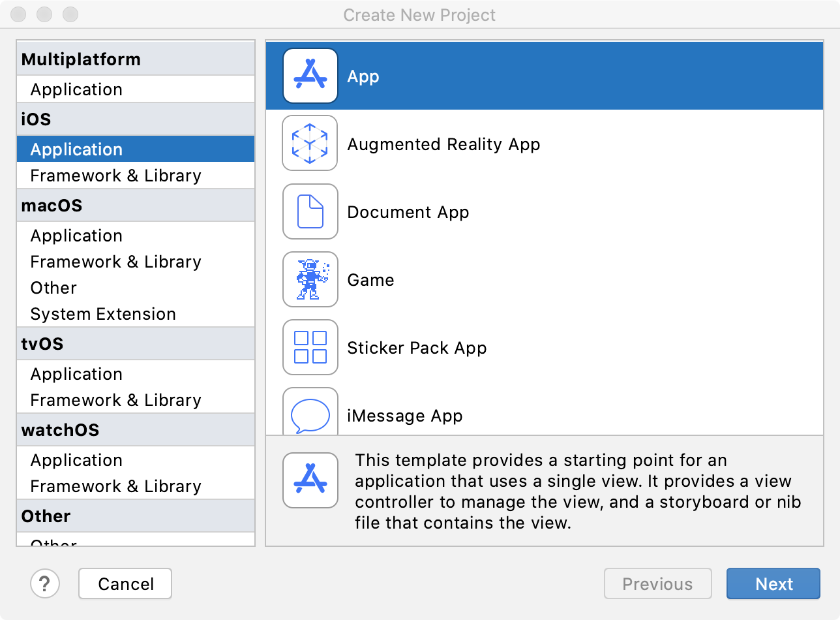Open help with the question mark button
The image size is (840, 620).
45,583
